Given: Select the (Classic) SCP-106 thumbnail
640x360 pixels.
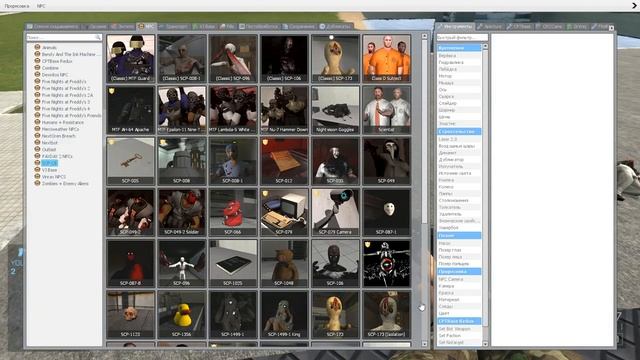Looking at the screenshot, I should [284, 58].
